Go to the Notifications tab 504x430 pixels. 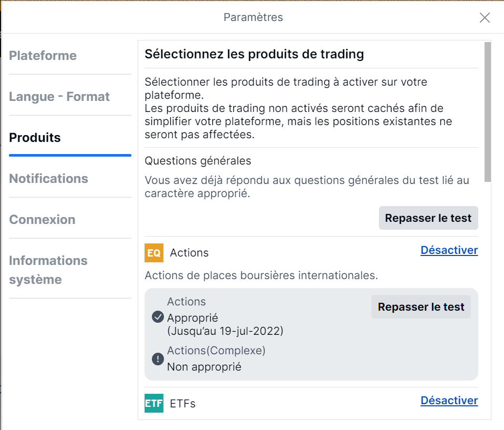click(x=48, y=179)
